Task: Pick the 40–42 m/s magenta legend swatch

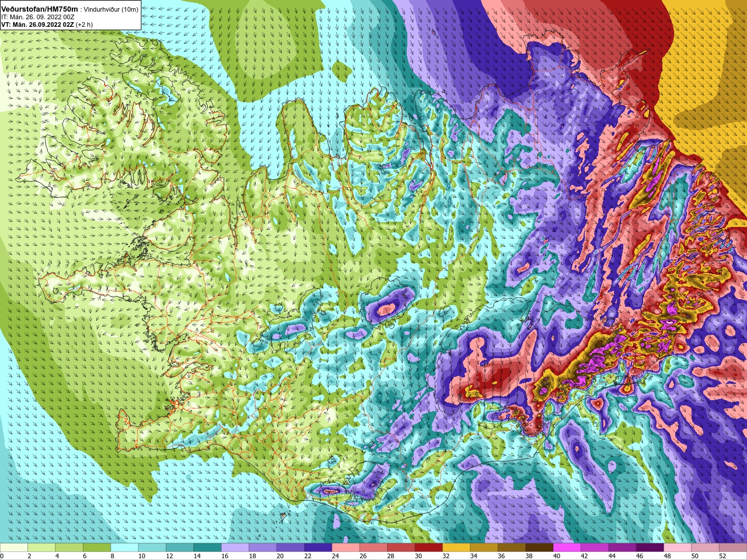Action: (x=568, y=548)
